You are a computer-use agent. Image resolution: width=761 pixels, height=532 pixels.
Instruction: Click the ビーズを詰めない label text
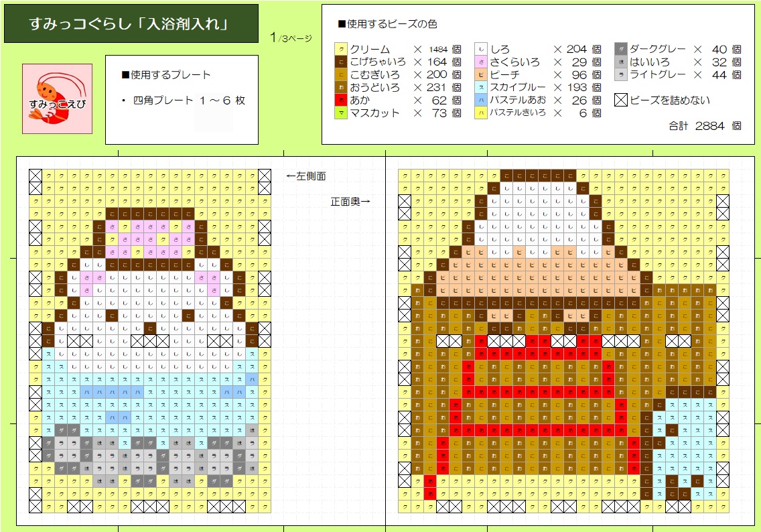click(671, 101)
